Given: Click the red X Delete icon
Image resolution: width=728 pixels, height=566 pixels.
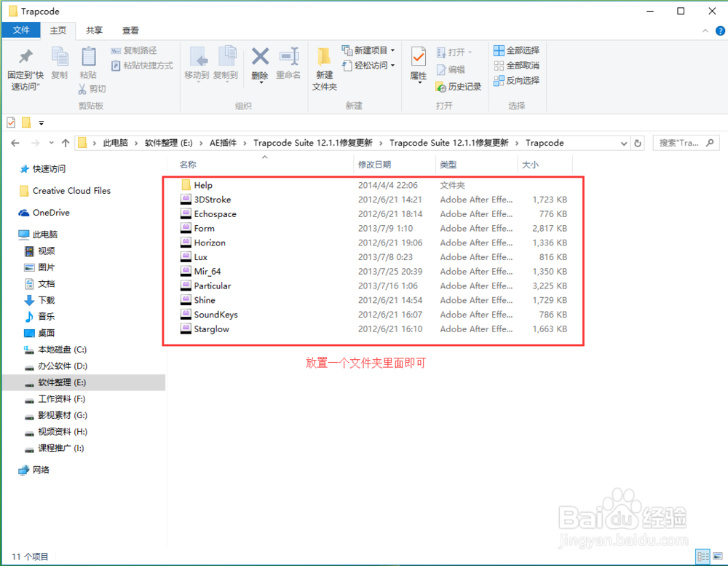Looking at the screenshot, I should 260,57.
